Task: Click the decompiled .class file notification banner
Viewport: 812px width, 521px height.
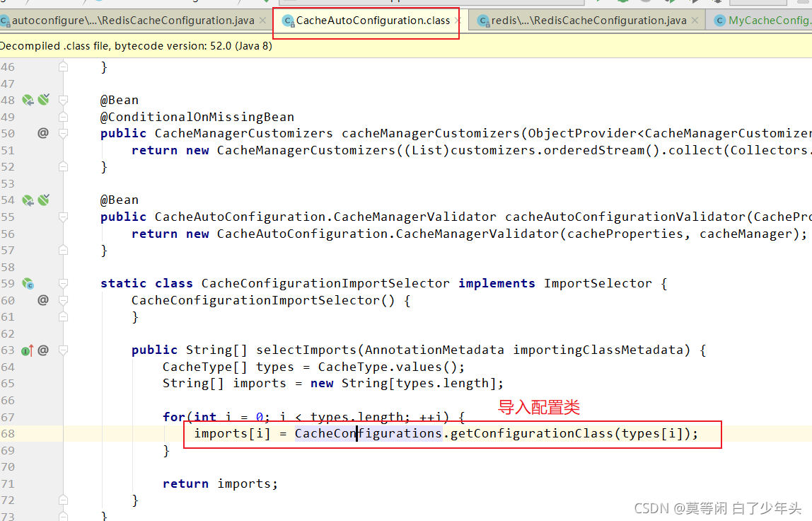Action: coord(406,46)
